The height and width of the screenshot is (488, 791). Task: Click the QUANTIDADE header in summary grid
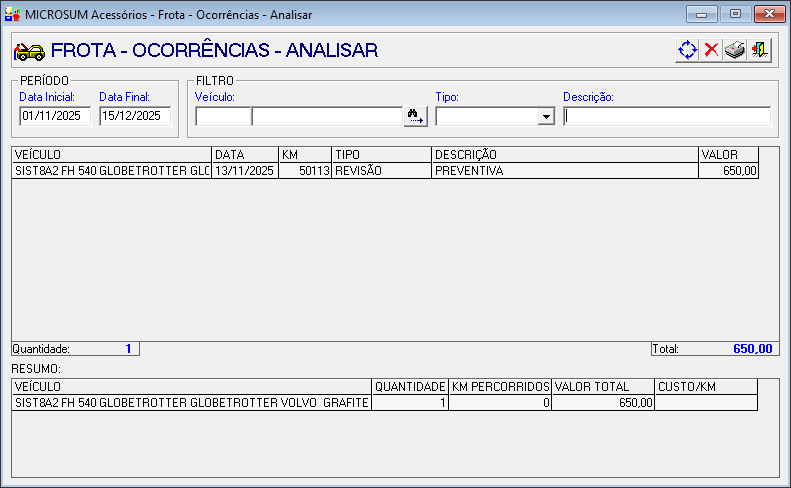[x=410, y=387]
